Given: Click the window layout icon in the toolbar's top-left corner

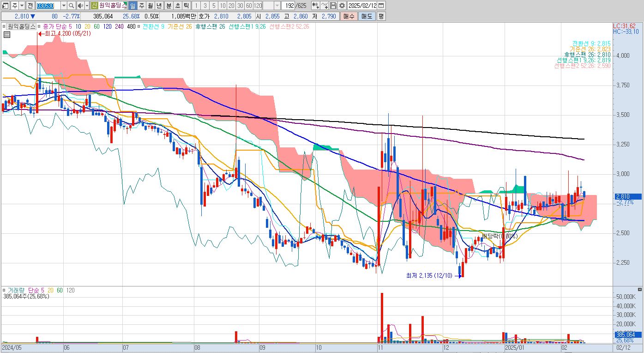Looking at the screenshot, I should [6, 6].
